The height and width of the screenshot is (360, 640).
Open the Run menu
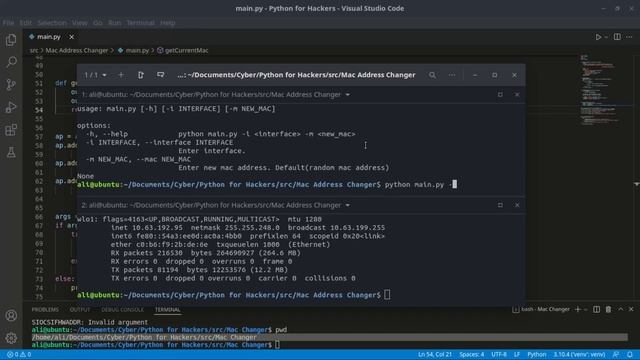(x=115, y=23)
